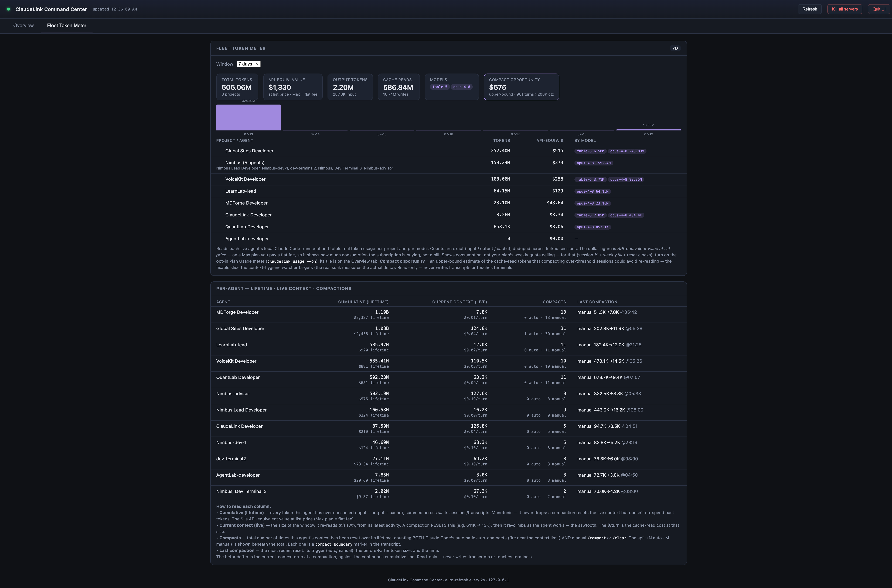Click the fable-5 6.58M model chip
This screenshot has height=588, width=892.
[x=590, y=151]
